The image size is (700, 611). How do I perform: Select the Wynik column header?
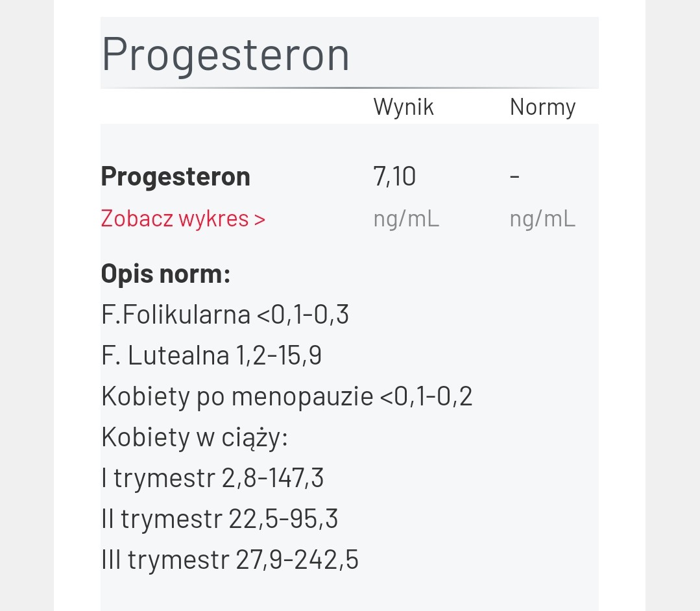pos(403,107)
